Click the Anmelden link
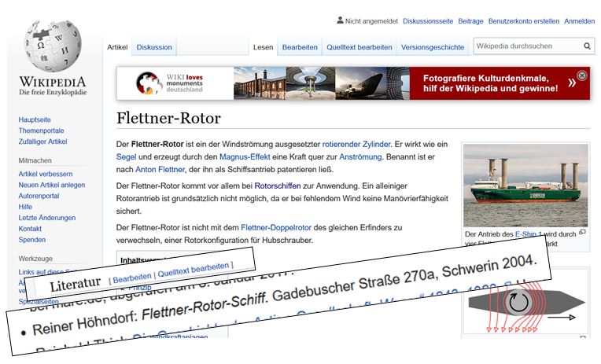This screenshot has height=364, width=601. pos(579,21)
